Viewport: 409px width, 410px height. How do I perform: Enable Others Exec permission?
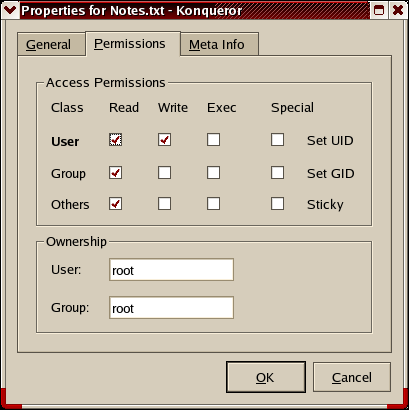click(213, 204)
